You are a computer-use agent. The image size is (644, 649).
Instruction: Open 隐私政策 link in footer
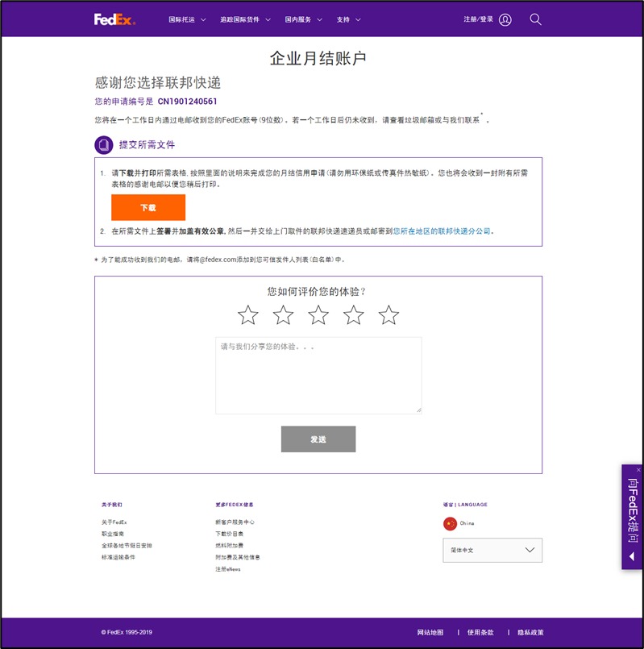pos(530,632)
